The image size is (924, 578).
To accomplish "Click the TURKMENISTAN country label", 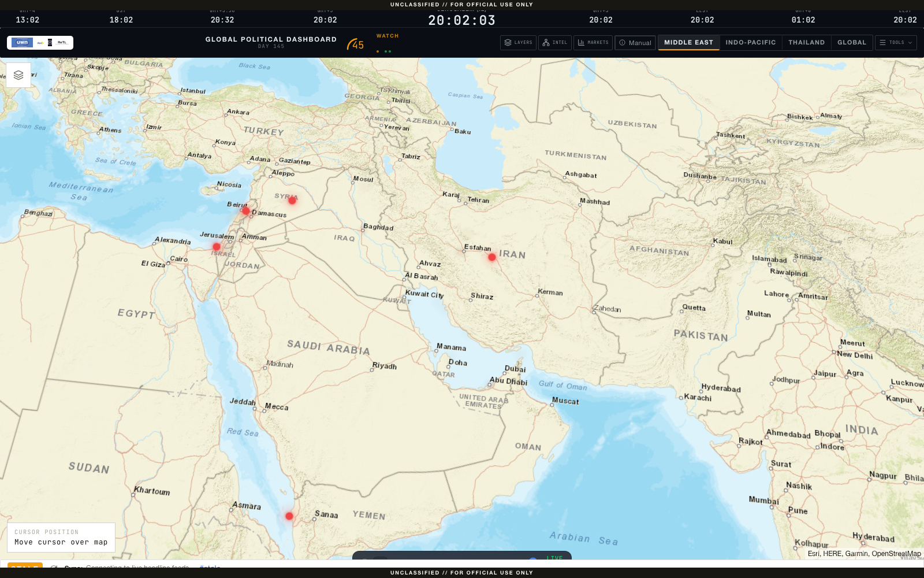I will pos(576,155).
